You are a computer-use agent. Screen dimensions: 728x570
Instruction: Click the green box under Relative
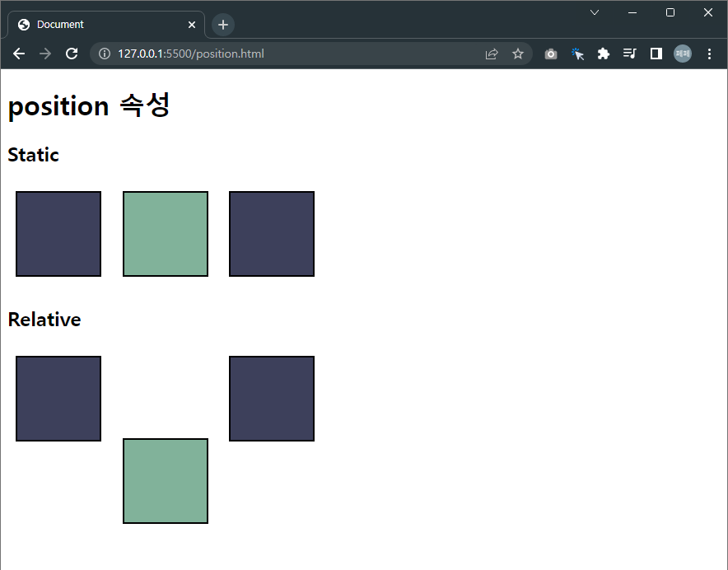point(165,481)
